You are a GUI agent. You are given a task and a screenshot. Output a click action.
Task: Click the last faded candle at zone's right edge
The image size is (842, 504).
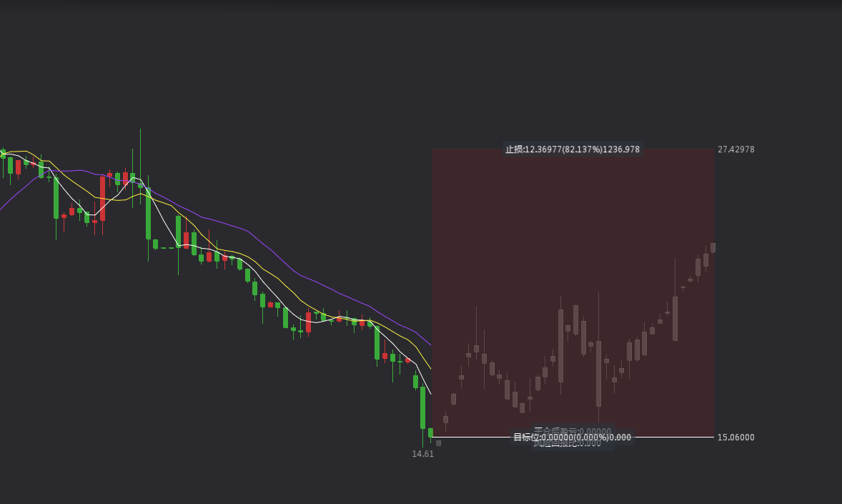tap(713, 247)
